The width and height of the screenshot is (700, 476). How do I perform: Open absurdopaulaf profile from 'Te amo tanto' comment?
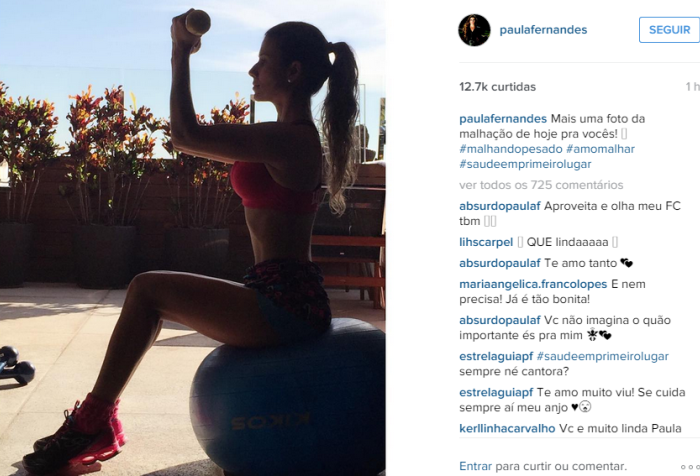coord(500,263)
